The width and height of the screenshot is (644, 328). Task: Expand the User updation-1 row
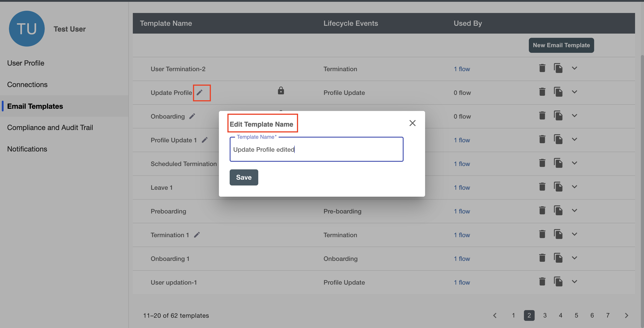point(574,282)
